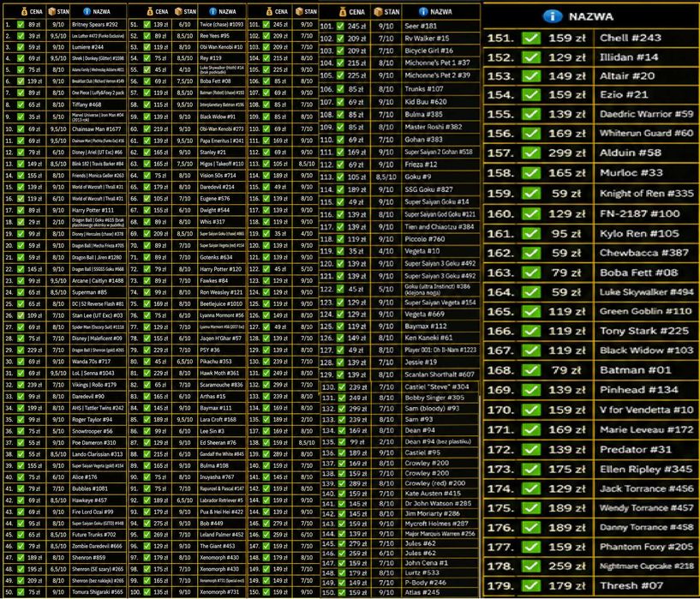Click green checkmark in row 165 Green Goblin #110

coord(531,311)
